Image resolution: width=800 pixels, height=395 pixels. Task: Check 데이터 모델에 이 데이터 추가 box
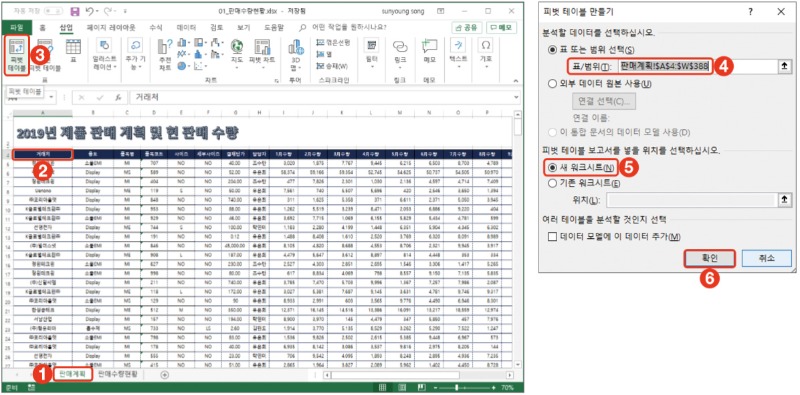614,237
